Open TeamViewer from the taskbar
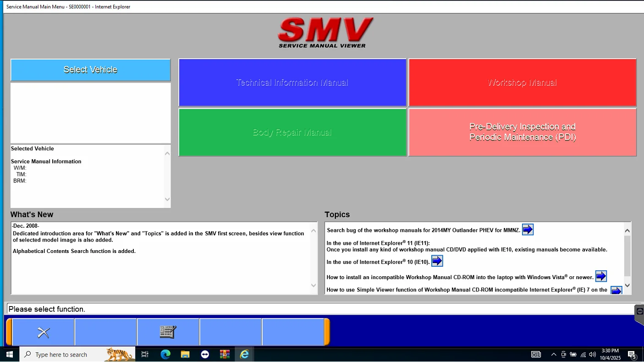This screenshot has width=644, height=362. click(205, 354)
